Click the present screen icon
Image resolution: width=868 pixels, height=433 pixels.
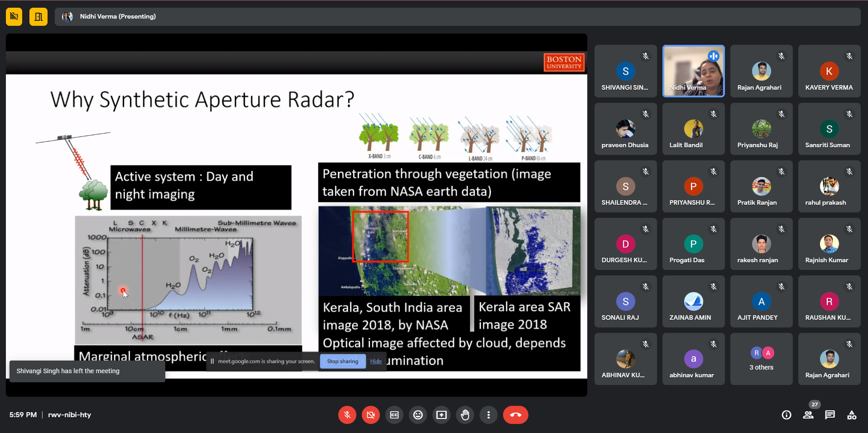tap(441, 415)
